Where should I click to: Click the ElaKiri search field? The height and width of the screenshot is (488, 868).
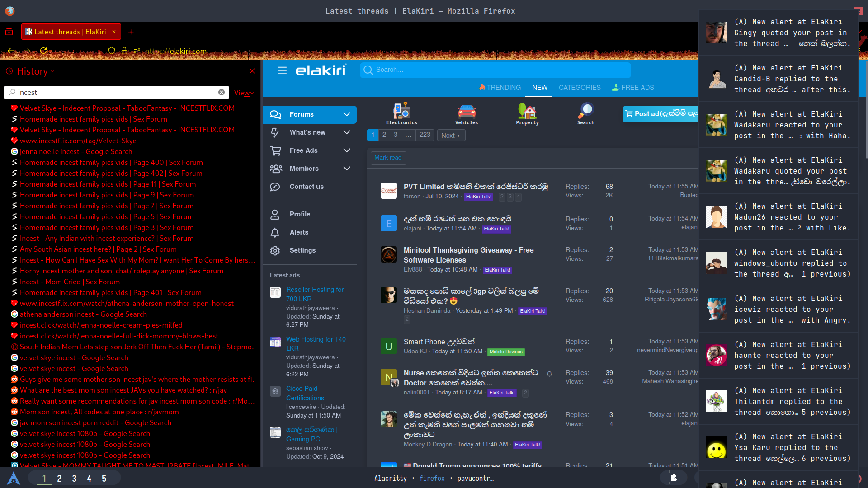coord(495,70)
